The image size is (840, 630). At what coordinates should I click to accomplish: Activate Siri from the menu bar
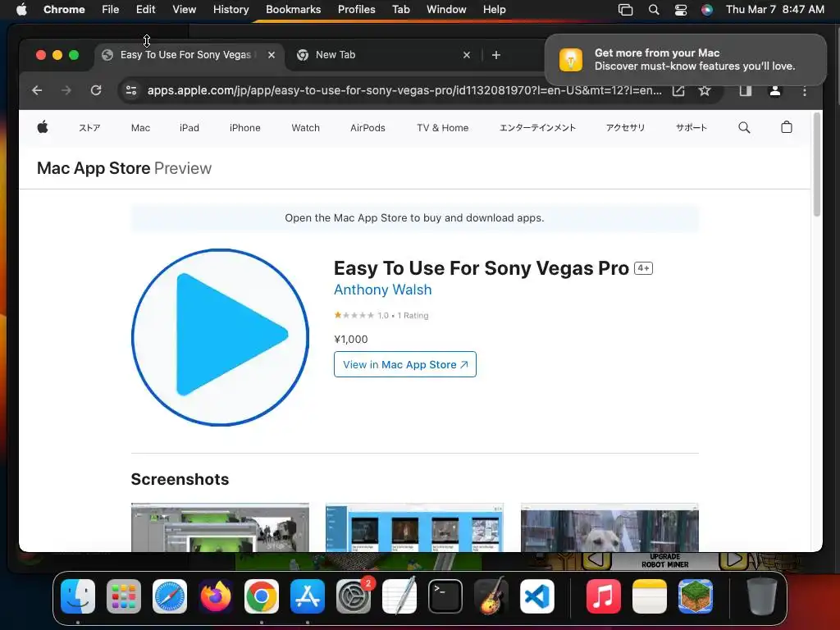(707, 10)
